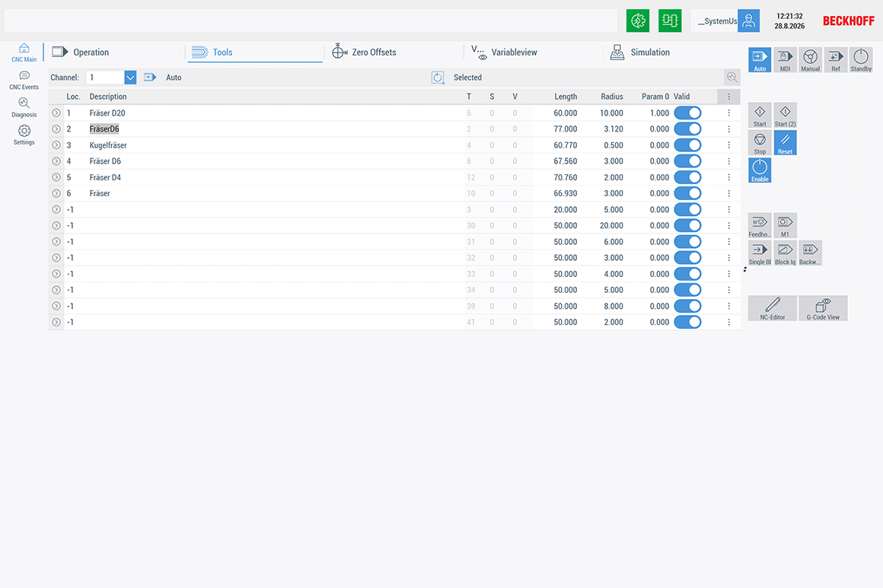Switch to Standby mode

[861, 59]
